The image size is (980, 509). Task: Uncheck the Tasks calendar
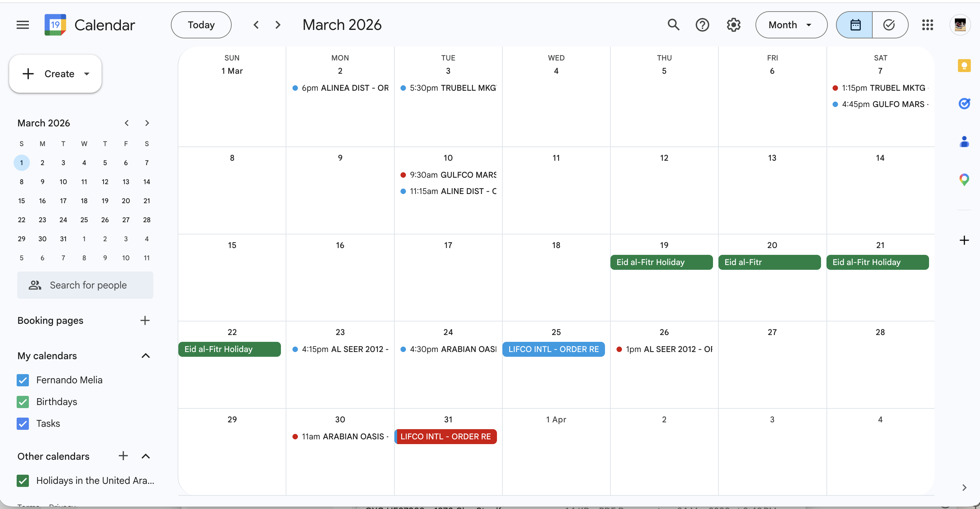pos(23,423)
